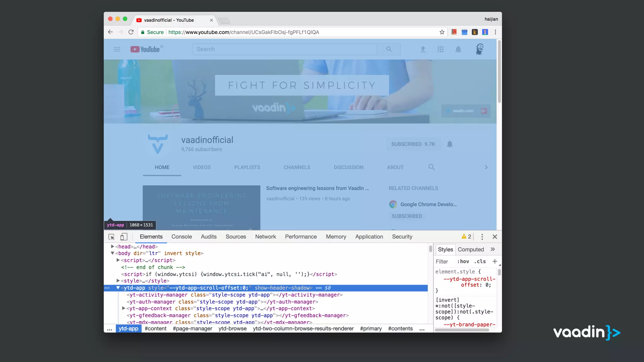Toggle the device toolbar icon in DevTools
Image resolution: width=644 pixels, height=362 pixels.
click(124, 237)
